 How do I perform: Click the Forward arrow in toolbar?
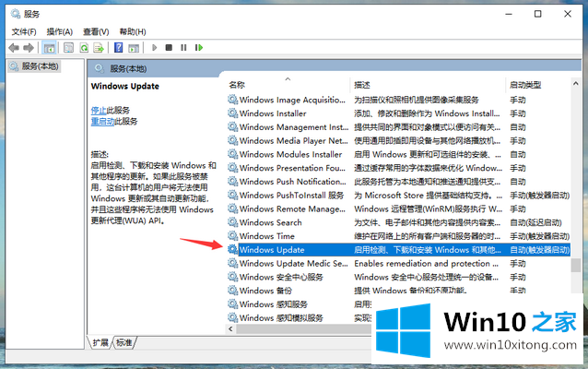point(28,47)
